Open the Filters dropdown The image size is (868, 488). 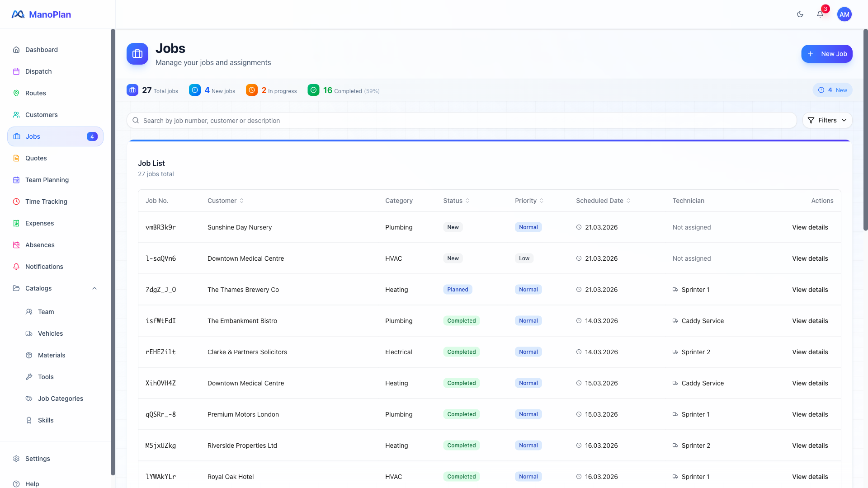(827, 120)
